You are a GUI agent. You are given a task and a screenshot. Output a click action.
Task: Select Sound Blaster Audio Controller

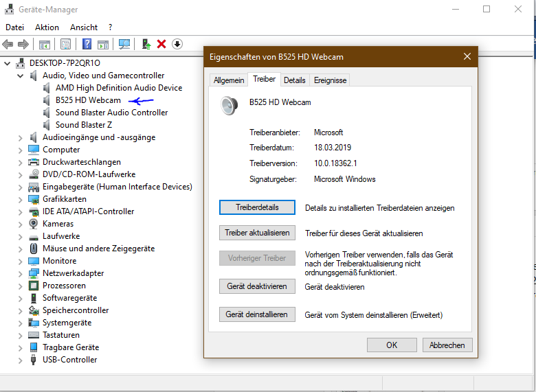point(112,113)
